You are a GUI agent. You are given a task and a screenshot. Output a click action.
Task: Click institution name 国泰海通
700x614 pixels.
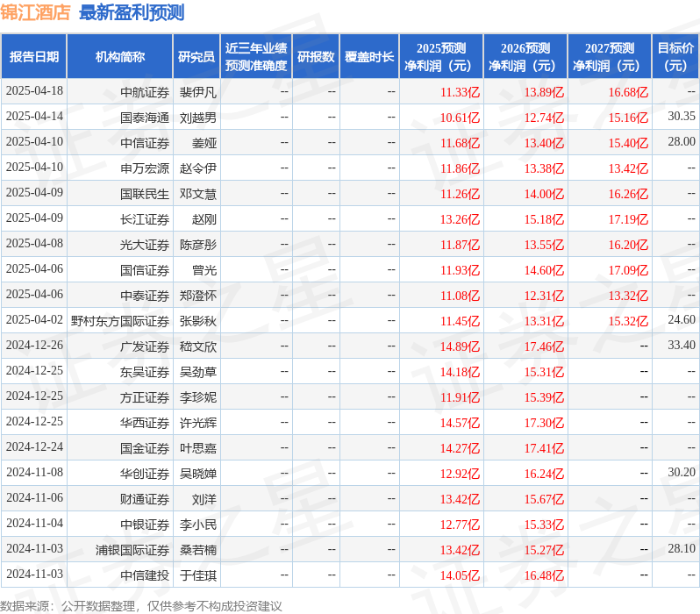point(145,118)
